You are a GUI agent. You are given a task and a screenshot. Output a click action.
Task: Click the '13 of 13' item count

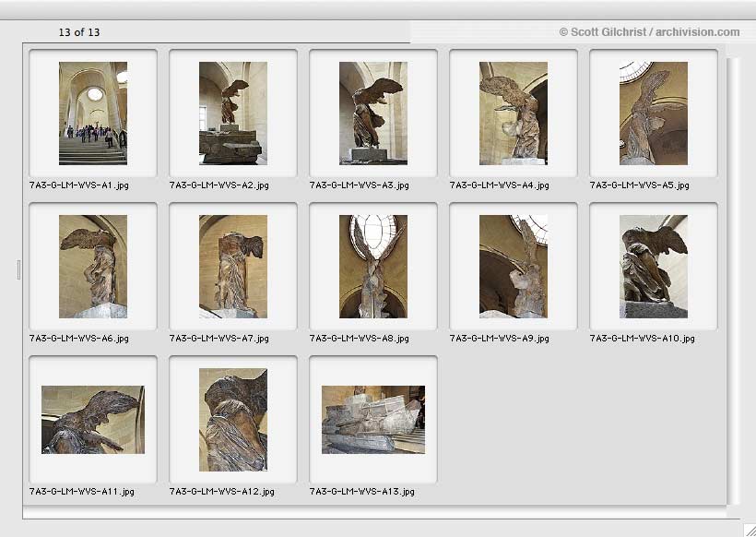tap(79, 32)
